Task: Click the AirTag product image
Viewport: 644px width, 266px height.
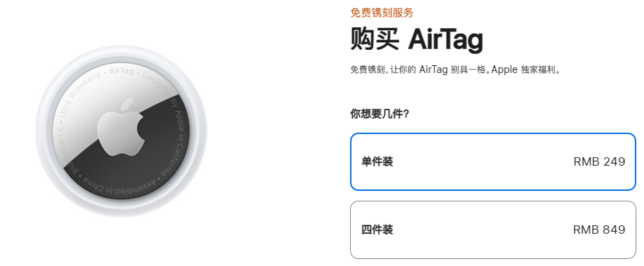Action: click(x=121, y=131)
